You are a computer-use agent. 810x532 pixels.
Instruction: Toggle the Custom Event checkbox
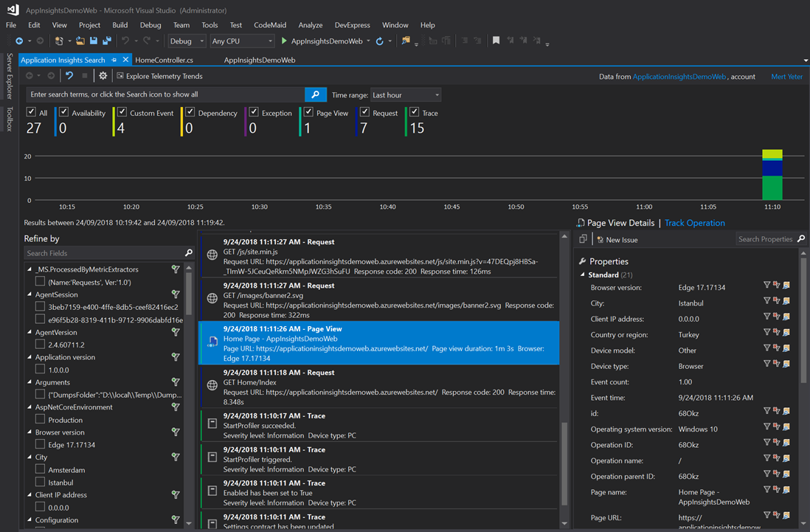(122, 112)
